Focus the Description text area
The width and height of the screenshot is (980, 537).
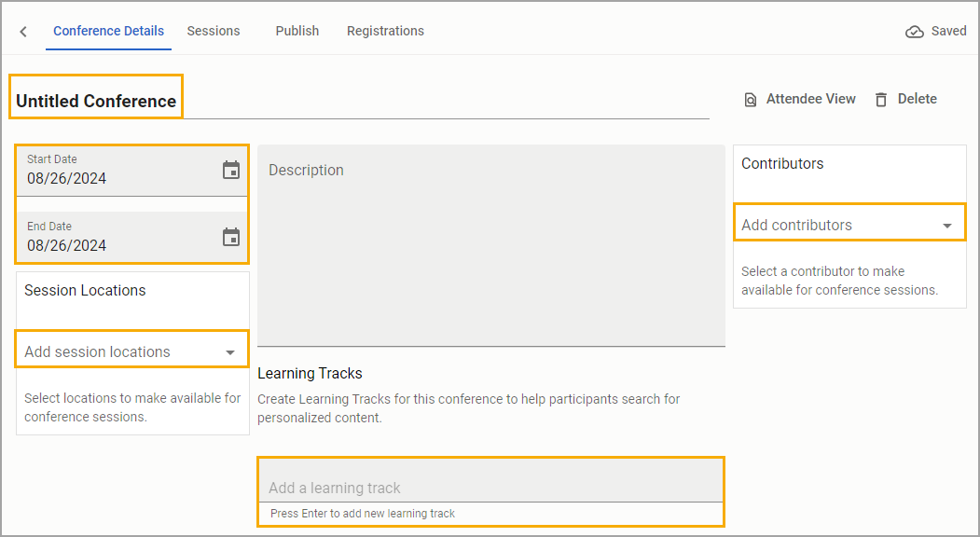click(x=491, y=246)
